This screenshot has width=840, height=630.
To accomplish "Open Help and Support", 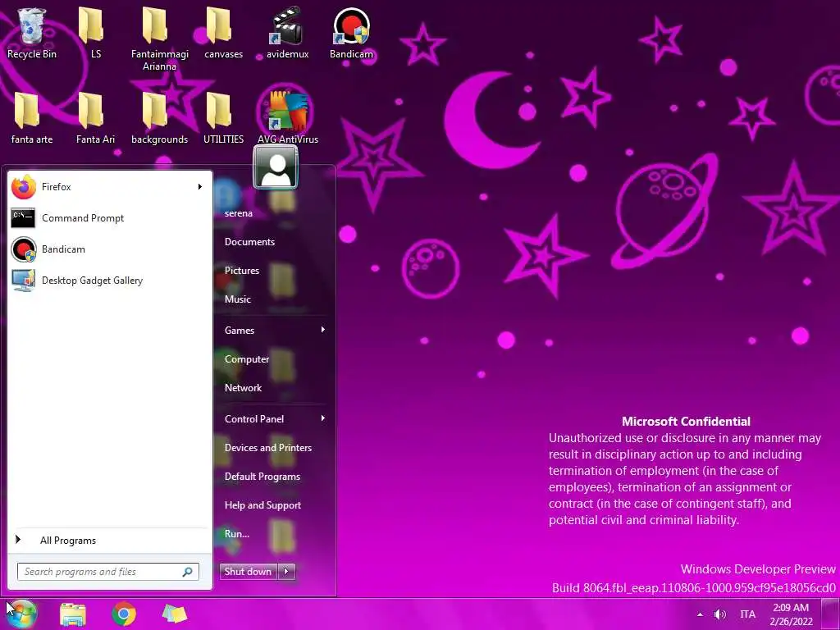I will tap(262, 505).
